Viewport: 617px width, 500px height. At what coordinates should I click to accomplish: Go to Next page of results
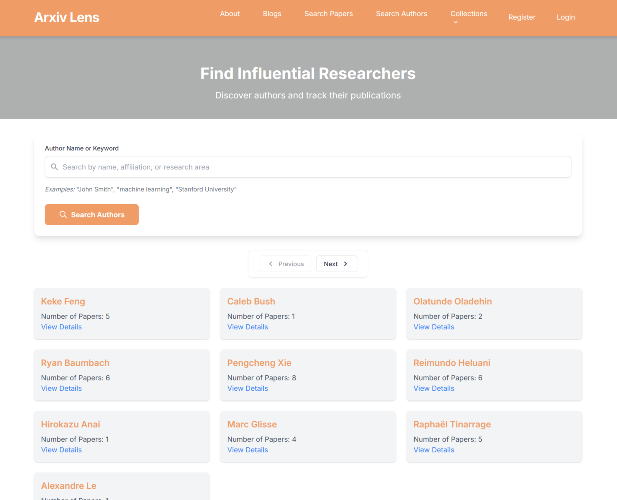click(336, 264)
